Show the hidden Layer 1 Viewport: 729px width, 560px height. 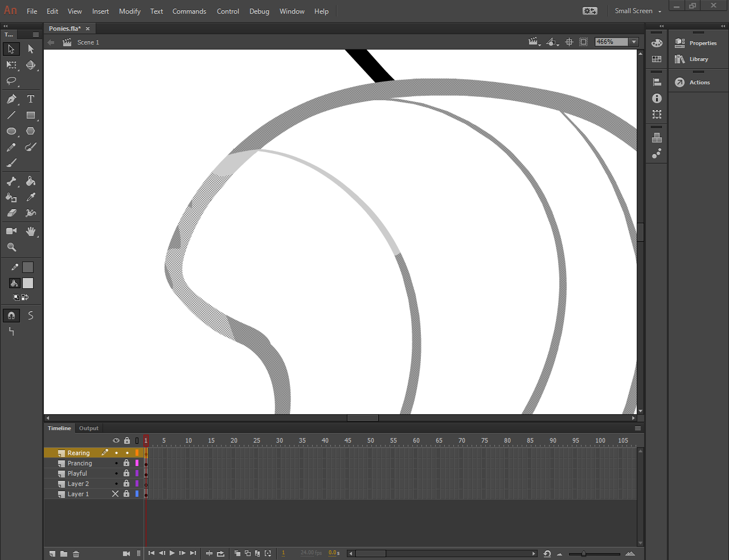pos(116,494)
